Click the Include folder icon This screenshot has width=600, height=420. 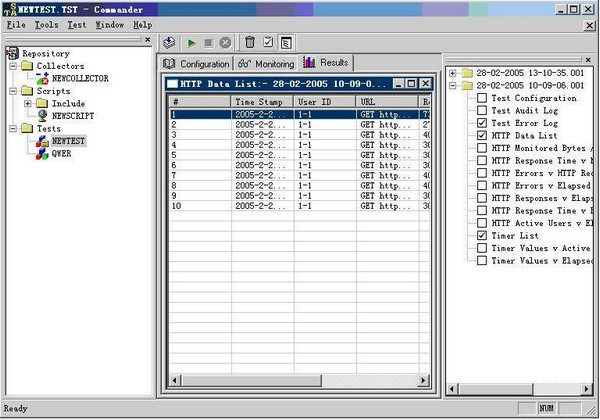[x=42, y=103]
